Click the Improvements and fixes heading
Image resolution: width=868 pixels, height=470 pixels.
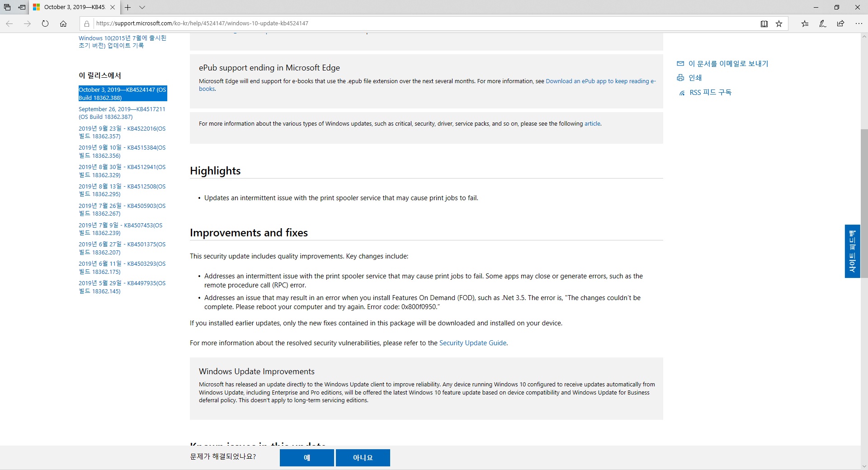[249, 233]
